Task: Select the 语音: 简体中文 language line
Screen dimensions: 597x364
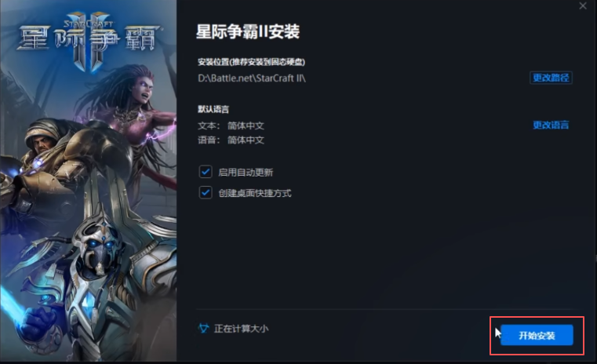Action: 231,140
